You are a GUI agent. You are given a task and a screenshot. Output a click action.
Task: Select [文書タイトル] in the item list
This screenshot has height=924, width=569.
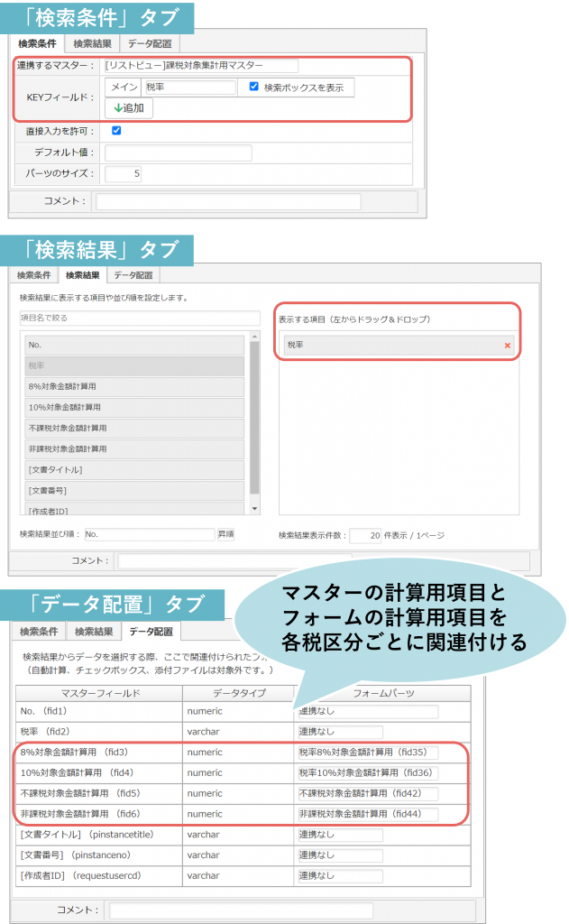(135, 469)
